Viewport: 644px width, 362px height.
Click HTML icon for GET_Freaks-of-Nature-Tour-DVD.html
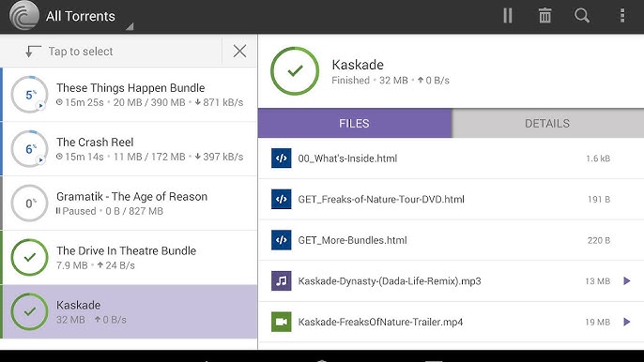click(282, 199)
